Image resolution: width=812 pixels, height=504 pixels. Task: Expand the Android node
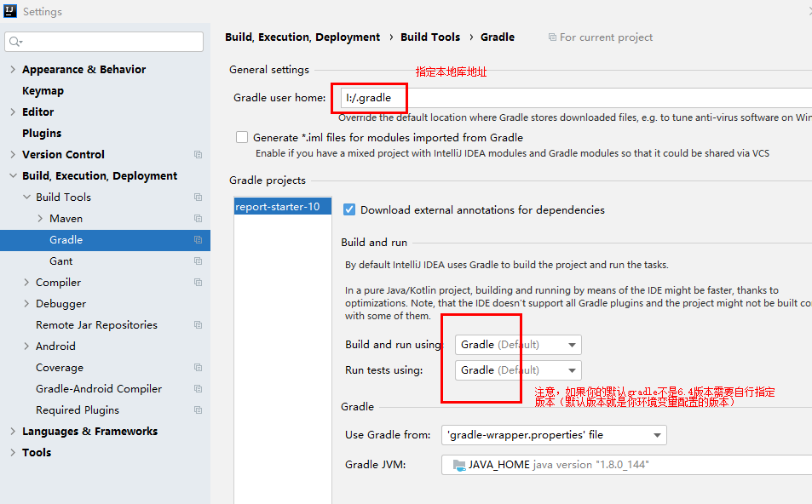click(27, 346)
